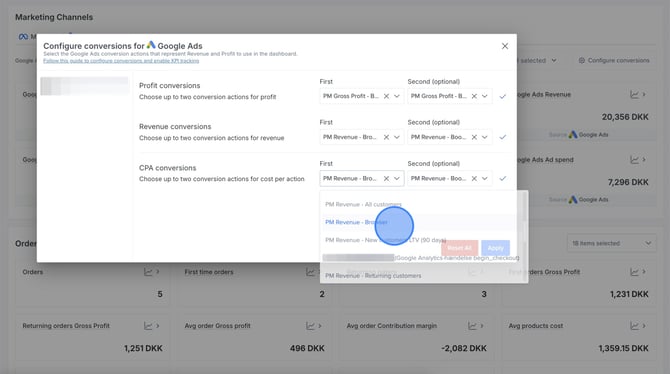Viewport: 670px width, 374px height.
Task: Open chart for Google Ads Ad spend card
Action: tap(635, 160)
